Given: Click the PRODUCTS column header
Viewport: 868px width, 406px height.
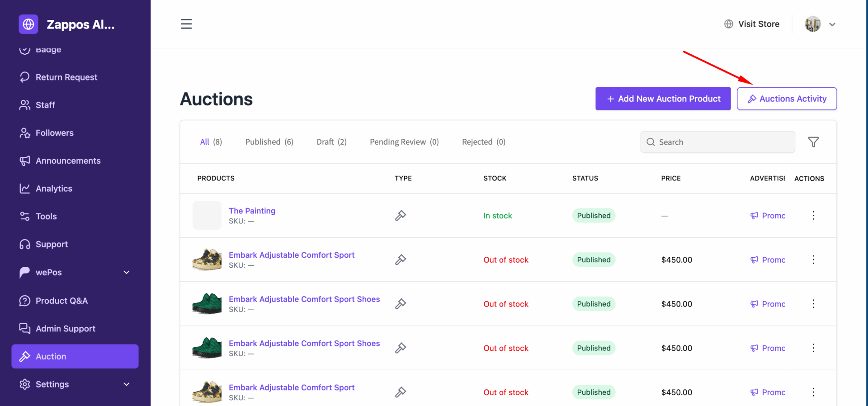Looking at the screenshot, I should [x=216, y=178].
